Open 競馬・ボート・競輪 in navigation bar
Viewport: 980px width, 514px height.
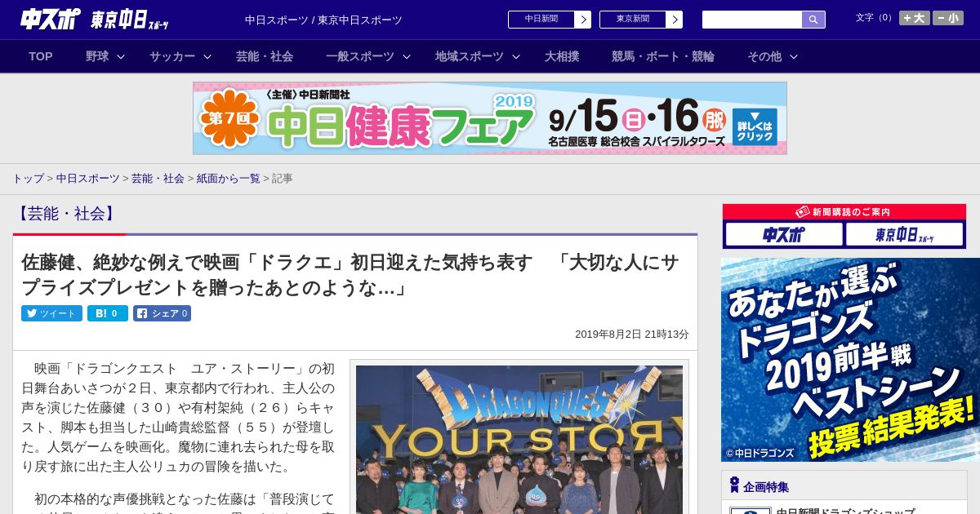point(663,56)
